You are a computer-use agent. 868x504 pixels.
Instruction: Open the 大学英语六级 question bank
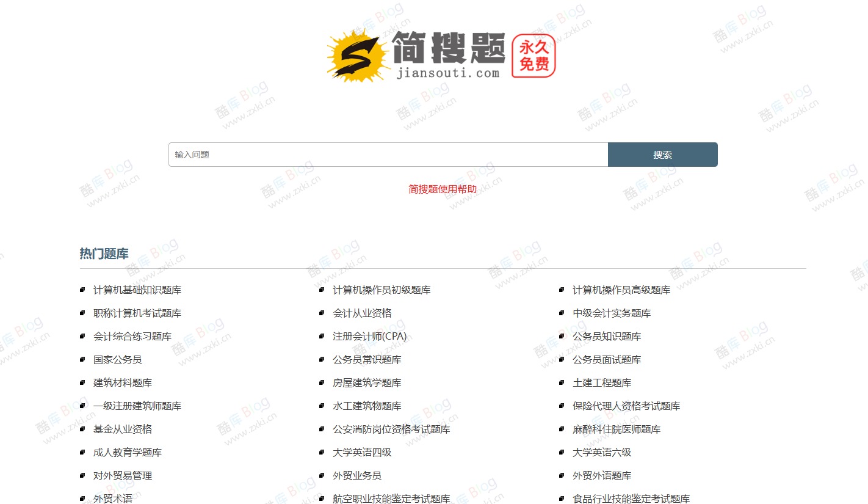[602, 452]
